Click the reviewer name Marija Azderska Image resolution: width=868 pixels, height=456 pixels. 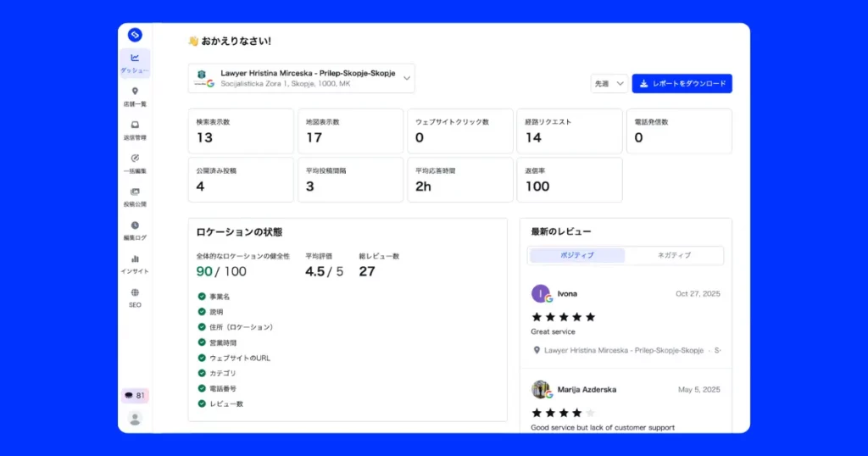tap(587, 390)
